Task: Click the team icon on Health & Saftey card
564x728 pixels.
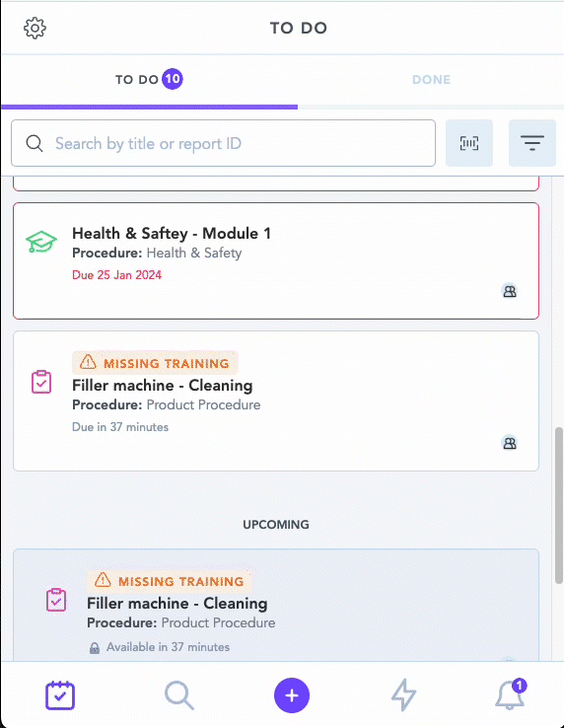Action: [510, 291]
